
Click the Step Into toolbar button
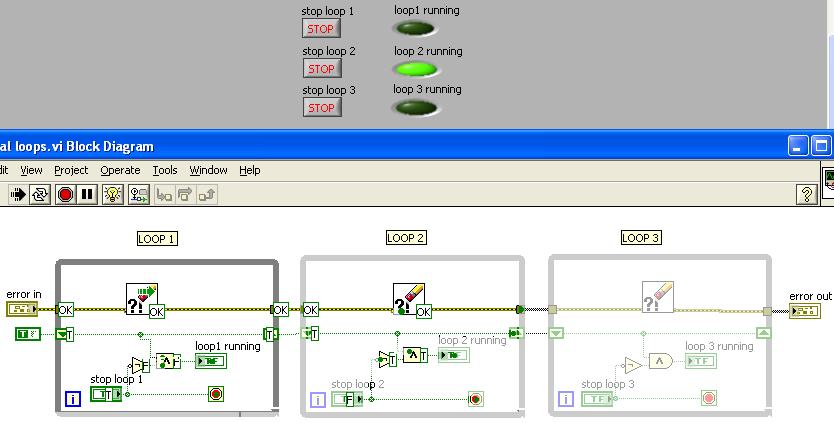pyautogui.click(x=164, y=195)
